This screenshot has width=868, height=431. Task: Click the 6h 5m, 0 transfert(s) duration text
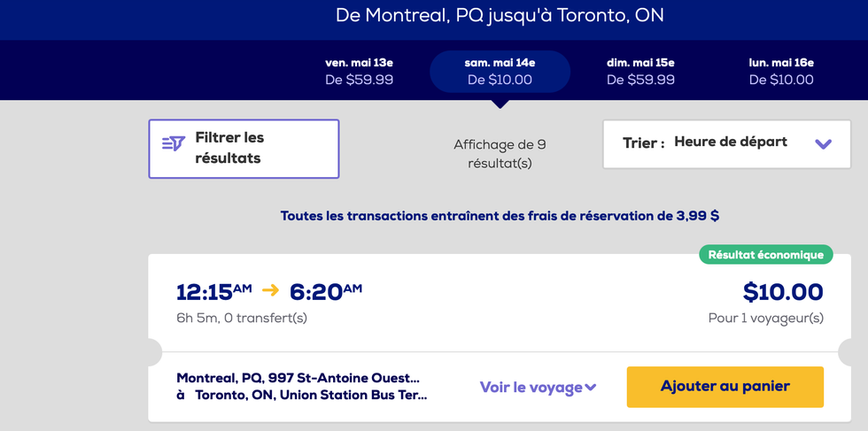point(241,318)
